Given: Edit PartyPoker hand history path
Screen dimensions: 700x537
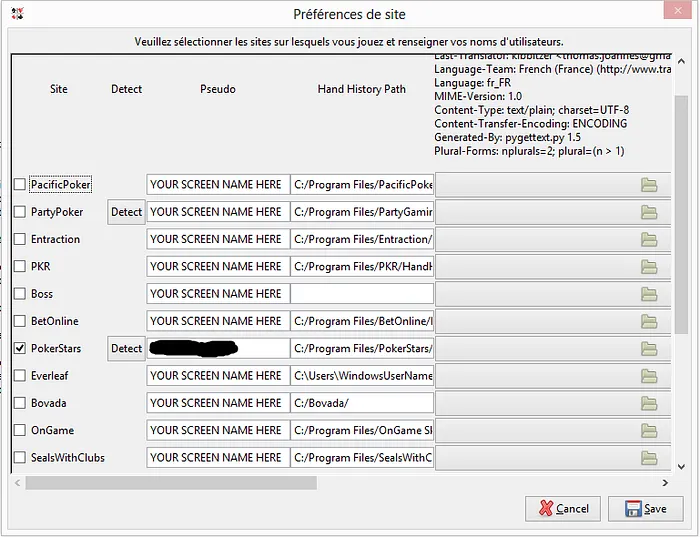Looking at the screenshot, I should click(x=362, y=212).
